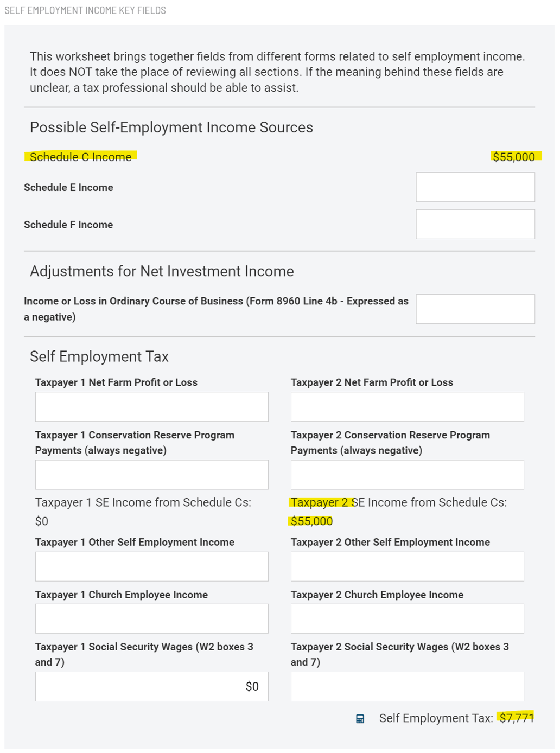This screenshot has width=560, height=753.
Task: Click the Form 8960 Line 4b adjustment field
Action: tap(475, 309)
